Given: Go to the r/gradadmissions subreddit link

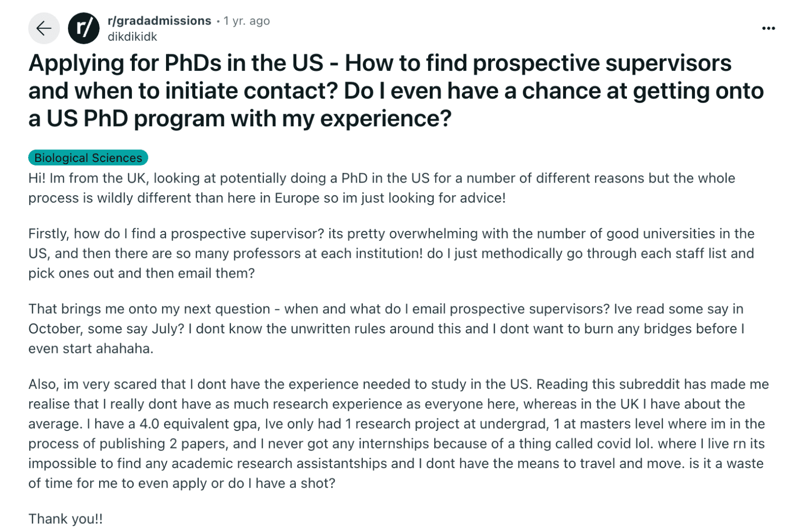Looking at the screenshot, I should [x=160, y=21].
